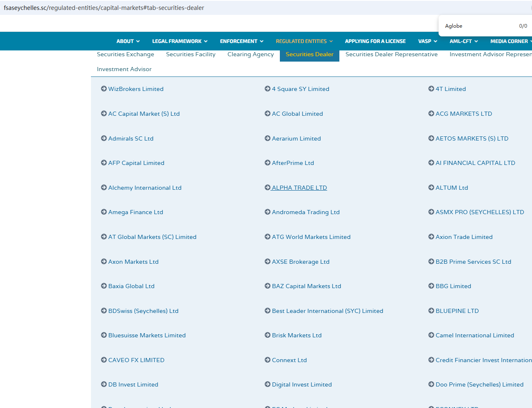
Task: Open Best Leader International (SYC) Limited entry
Action: (x=328, y=311)
